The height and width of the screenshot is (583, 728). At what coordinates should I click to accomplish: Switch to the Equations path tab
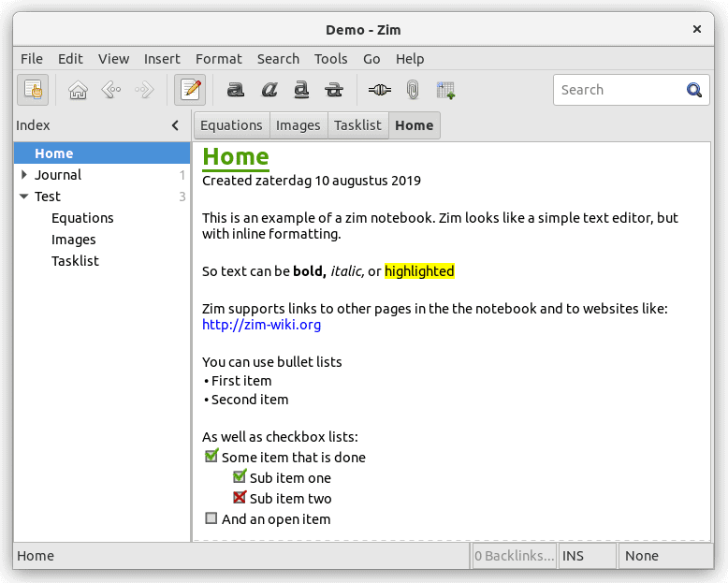coord(232,125)
